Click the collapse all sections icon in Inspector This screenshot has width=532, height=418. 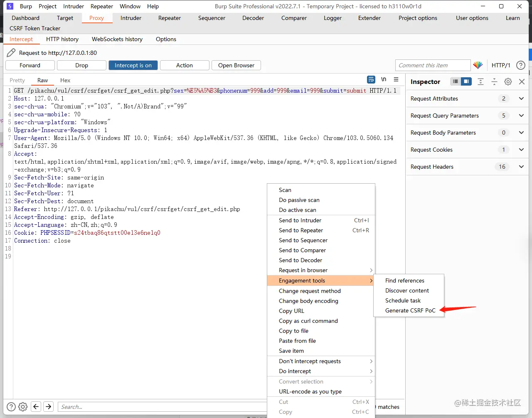pos(494,81)
